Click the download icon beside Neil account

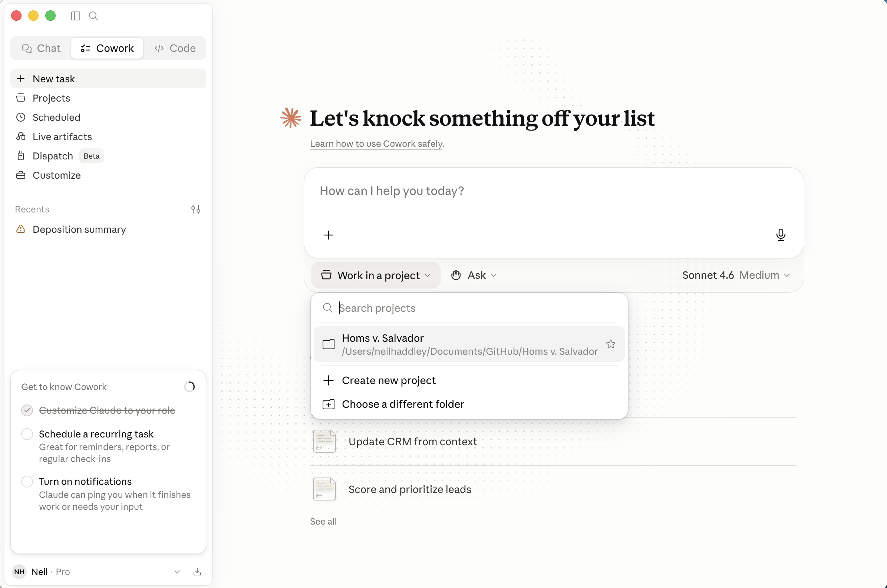(197, 571)
